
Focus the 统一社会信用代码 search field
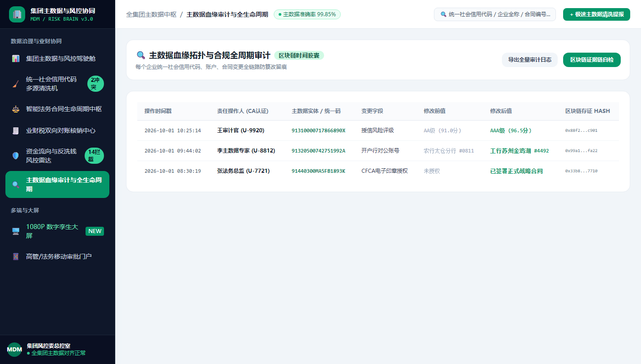pyautogui.click(x=495, y=14)
